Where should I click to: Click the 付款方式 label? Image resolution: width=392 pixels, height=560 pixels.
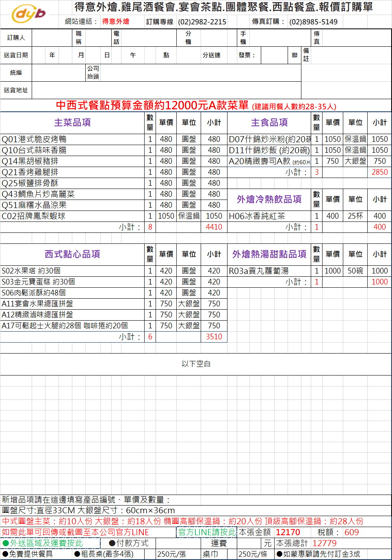(129, 543)
